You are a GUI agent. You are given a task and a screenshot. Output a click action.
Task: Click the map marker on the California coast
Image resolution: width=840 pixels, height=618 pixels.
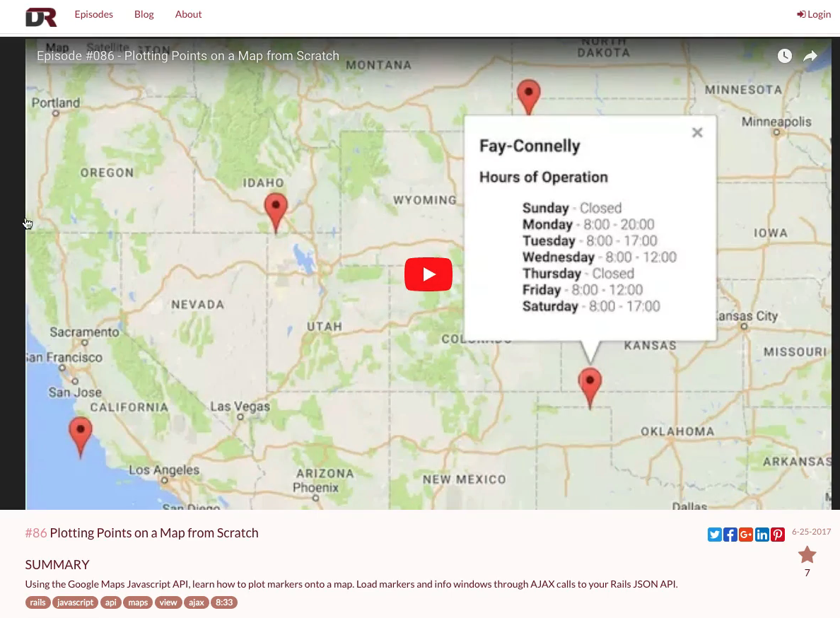coord(81,437)
